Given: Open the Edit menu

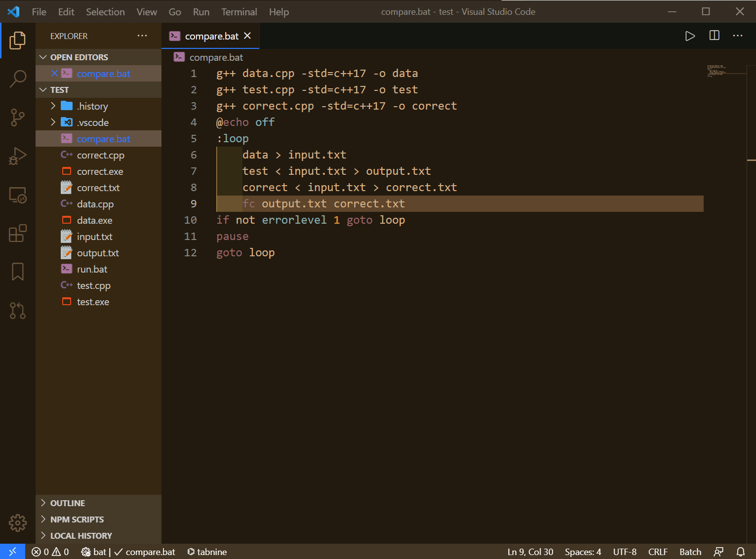Looking at the screenshot, I should coord(66,12).
